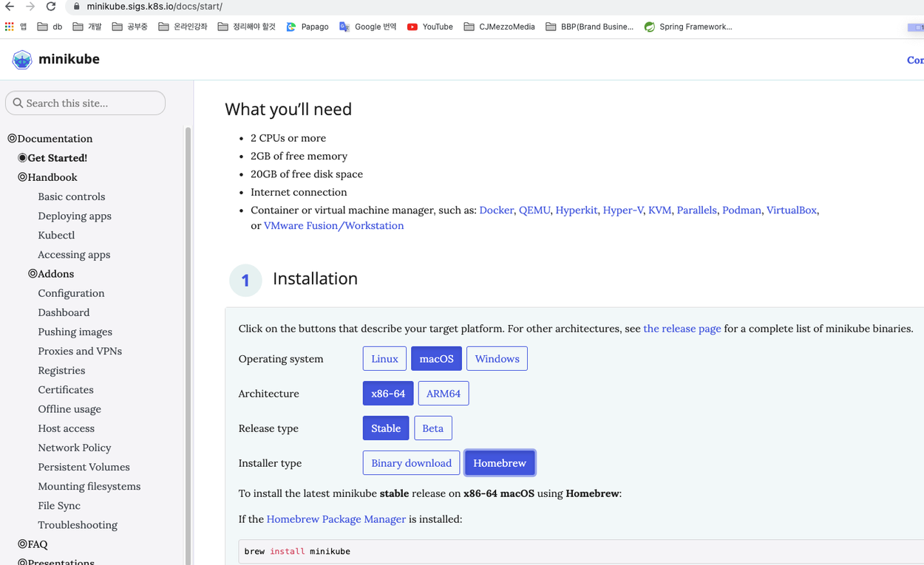The height and width of the screenshot is (565, 924).
Task: Open the Papago bookmark
Action: (x=307, y=27)
